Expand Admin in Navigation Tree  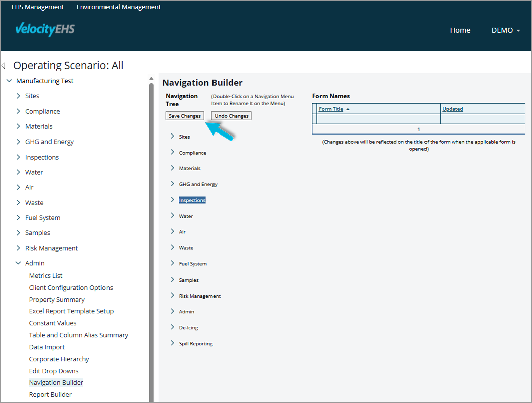click(x=172, y=311)
